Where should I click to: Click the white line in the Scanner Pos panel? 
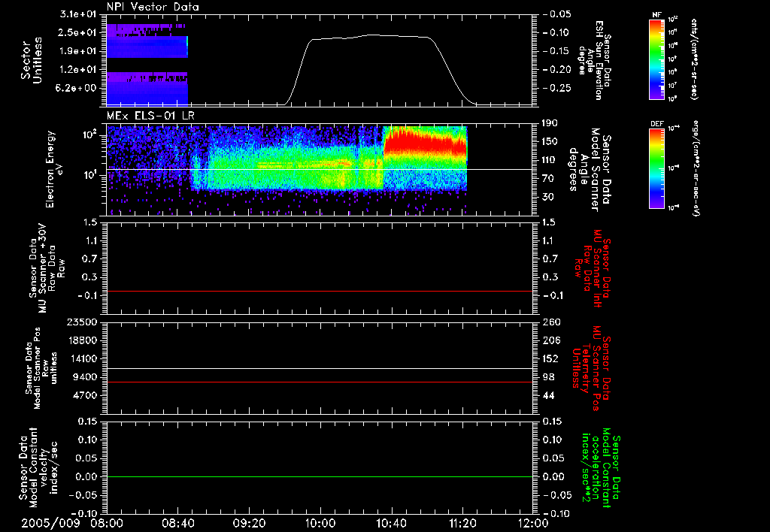[x=319, y=368]
